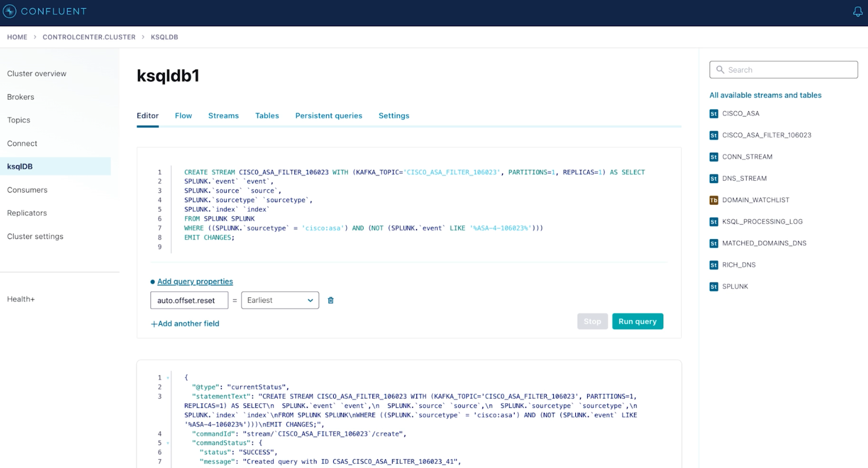Click the stream icon beside CISCO_ASA
This screenshot has width=868, height=468.
(x=714, y=114)
